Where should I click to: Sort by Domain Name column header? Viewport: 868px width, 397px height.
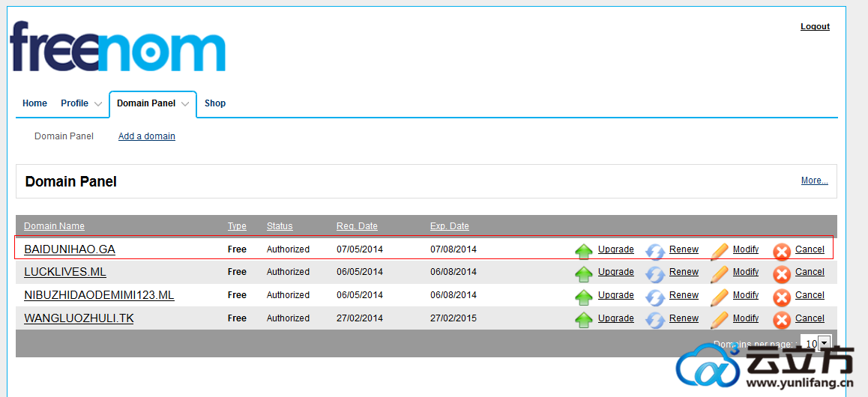54,226
